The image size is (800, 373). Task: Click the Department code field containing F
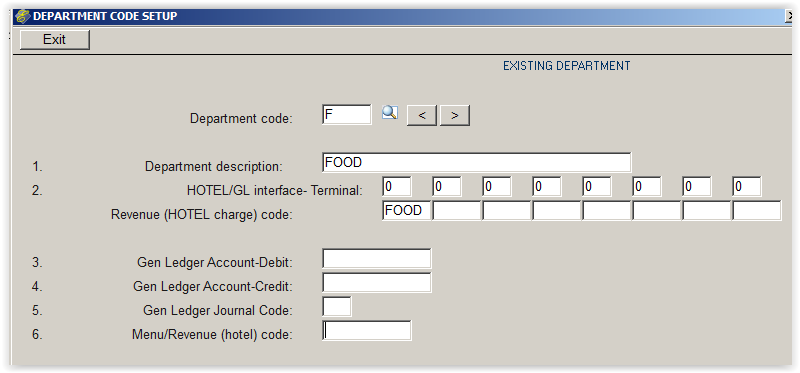[x=347, y=114]
